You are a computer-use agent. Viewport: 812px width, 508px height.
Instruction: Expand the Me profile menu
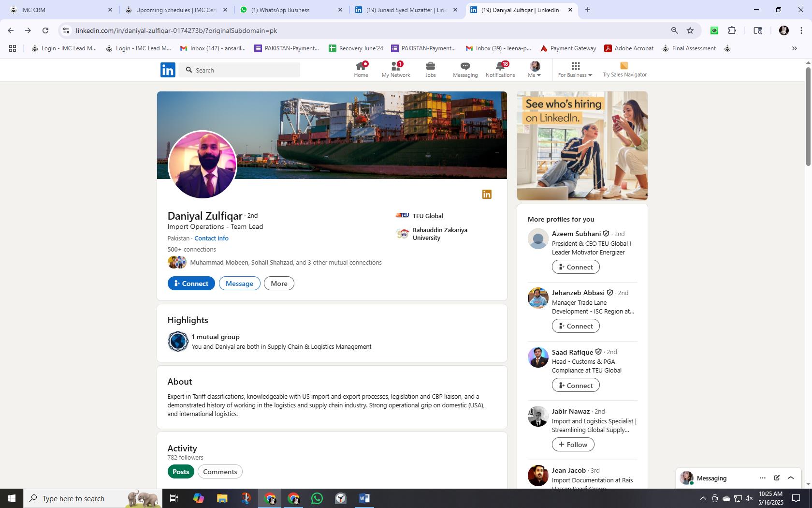point(535,70)
